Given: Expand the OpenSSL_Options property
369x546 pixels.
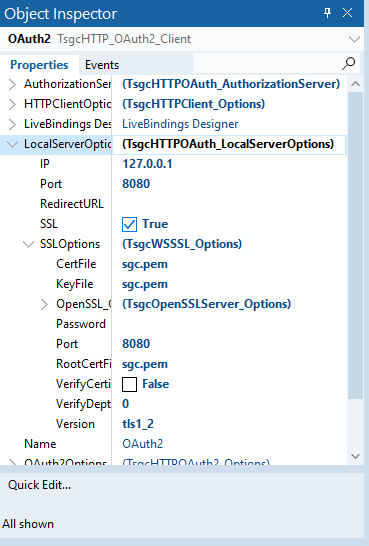Looking at the screenshot, I should (44, 304).
